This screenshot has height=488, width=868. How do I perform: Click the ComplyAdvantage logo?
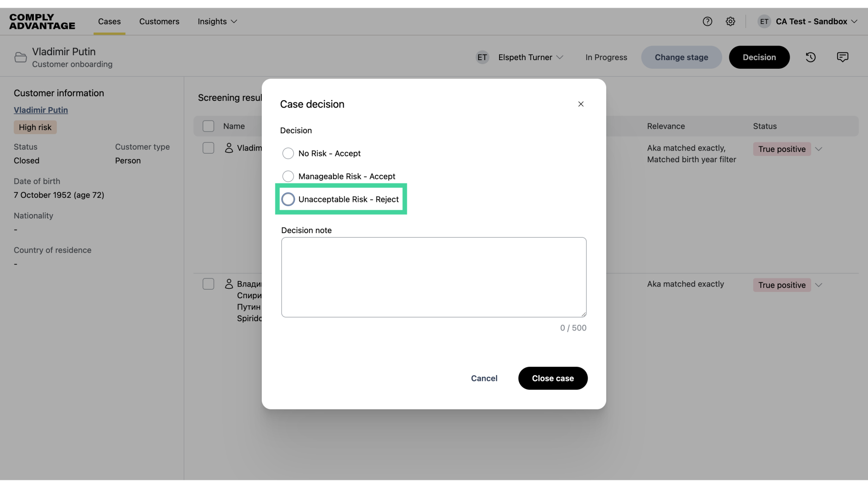42,21
